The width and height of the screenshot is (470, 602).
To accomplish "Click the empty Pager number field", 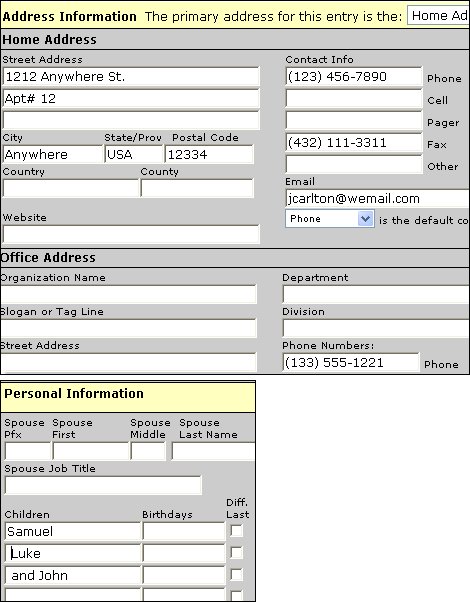I will pos(354,120).
